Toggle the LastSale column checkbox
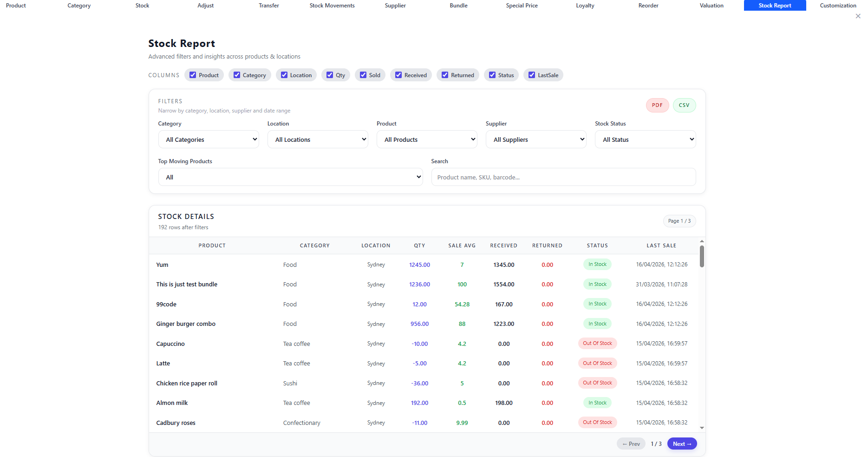This screenshot has width=868, height=457. 532,75
